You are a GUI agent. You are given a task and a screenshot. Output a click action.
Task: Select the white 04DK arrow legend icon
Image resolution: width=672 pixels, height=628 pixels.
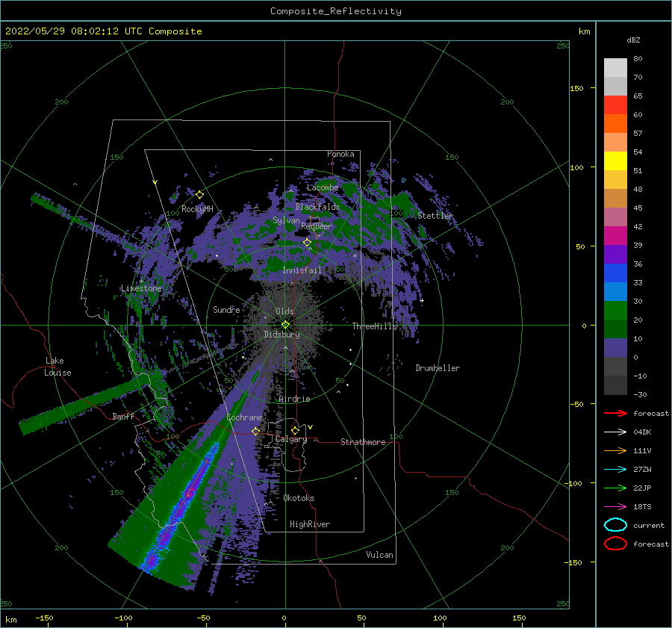(615, 432)
